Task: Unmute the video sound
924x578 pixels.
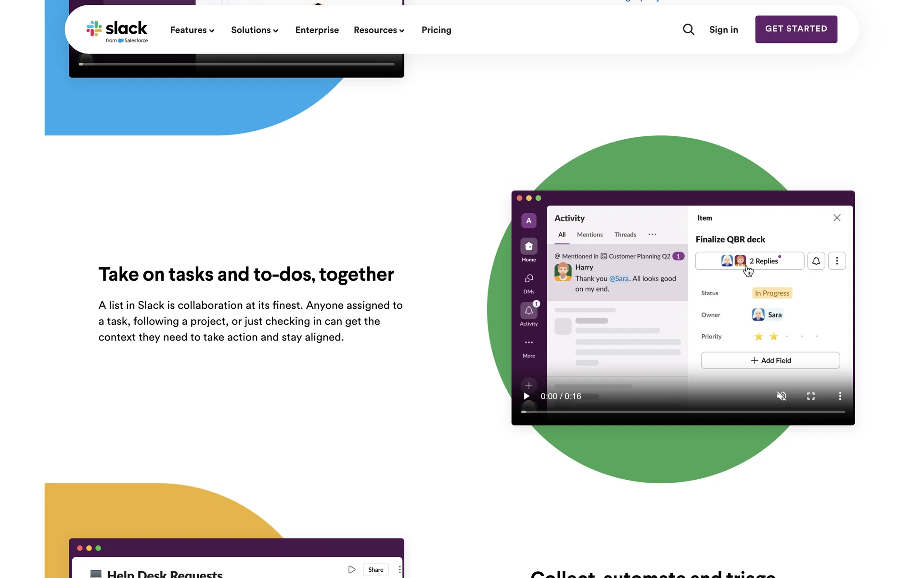Action: pyautogui.click(x=781, y=396)
